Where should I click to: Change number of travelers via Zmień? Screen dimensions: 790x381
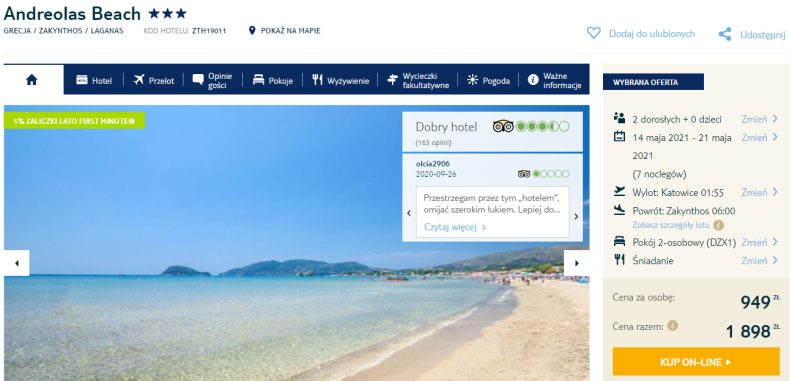759,119
